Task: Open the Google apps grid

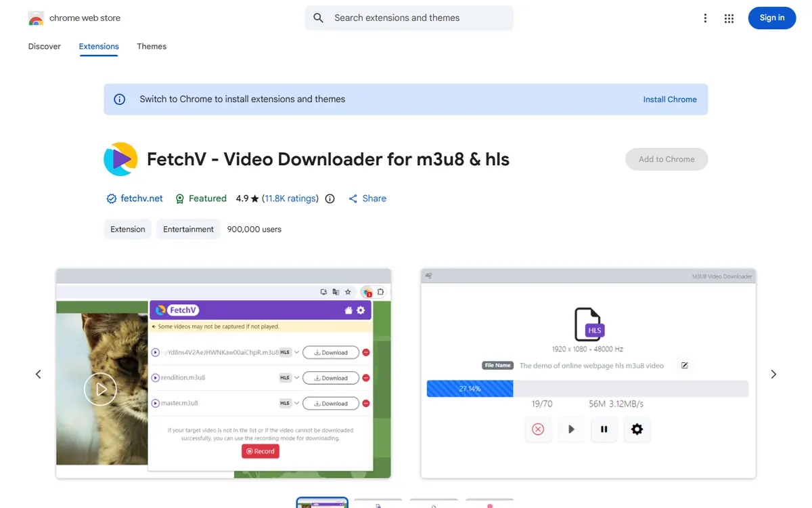Action: 729,18
